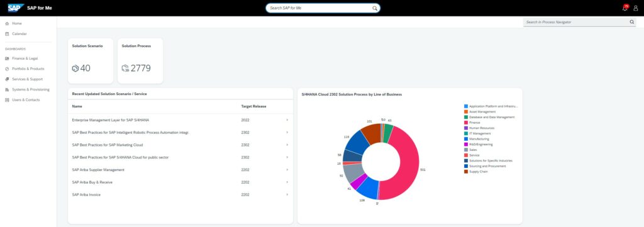Expand SAP Ariba Invoice row chevron
644x227 pixels.
coord(287,194)
